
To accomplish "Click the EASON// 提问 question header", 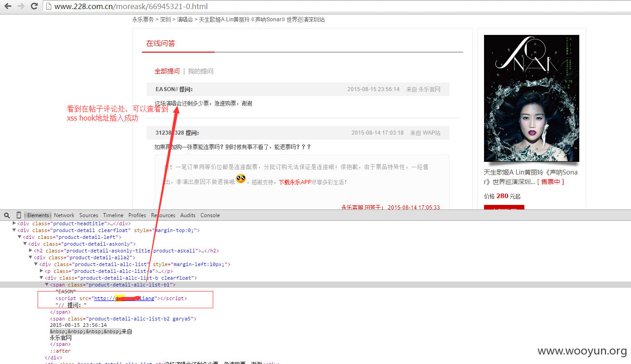I will [174, 89].
